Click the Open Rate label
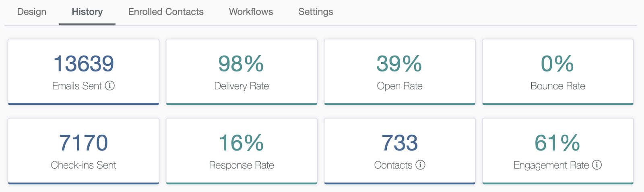 click(x=400, y=86)
